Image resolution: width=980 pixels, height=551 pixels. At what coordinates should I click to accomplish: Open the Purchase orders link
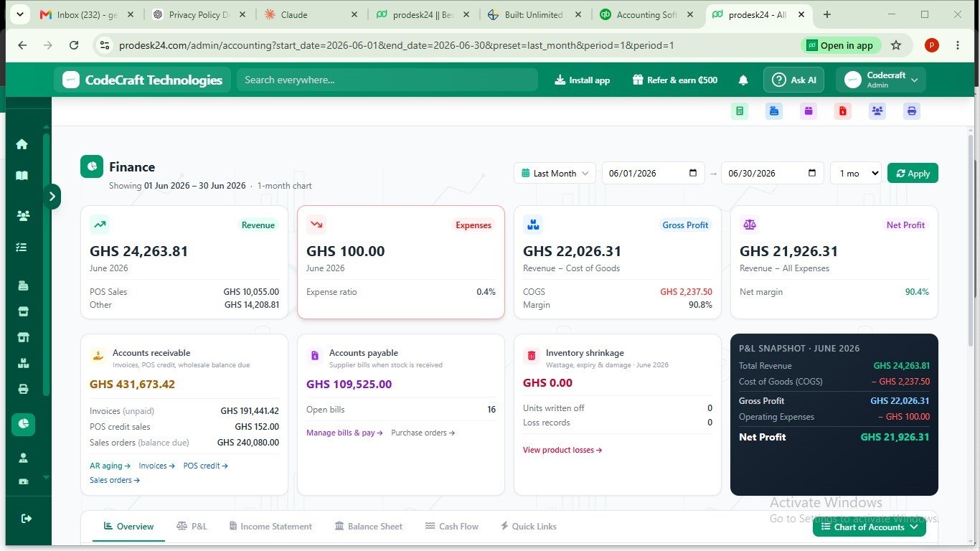(423, 433)
